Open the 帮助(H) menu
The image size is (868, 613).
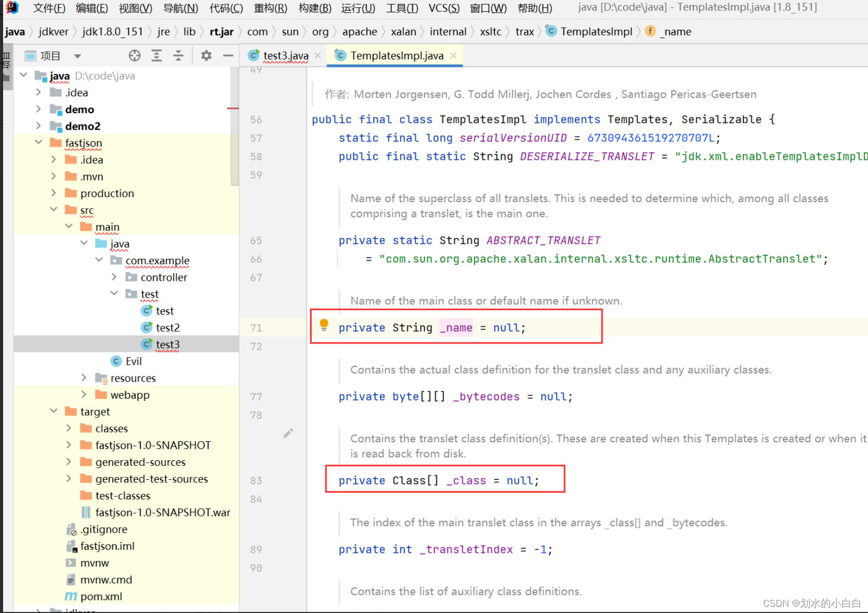[535, 8]
